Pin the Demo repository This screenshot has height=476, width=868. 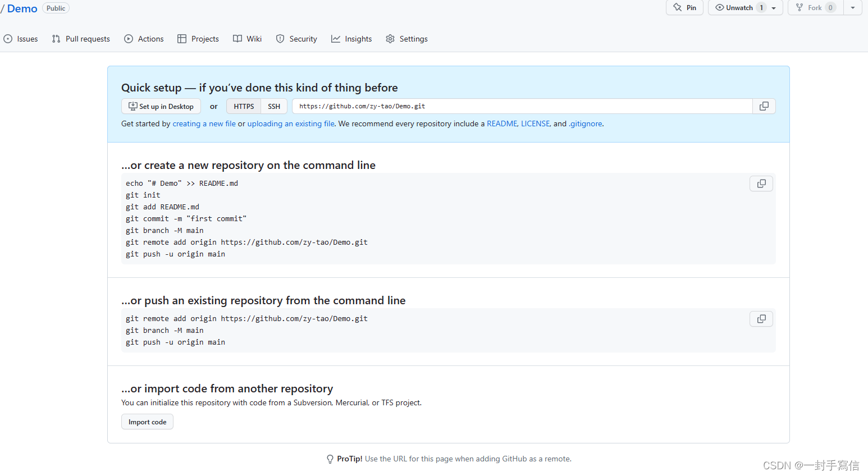684,7
